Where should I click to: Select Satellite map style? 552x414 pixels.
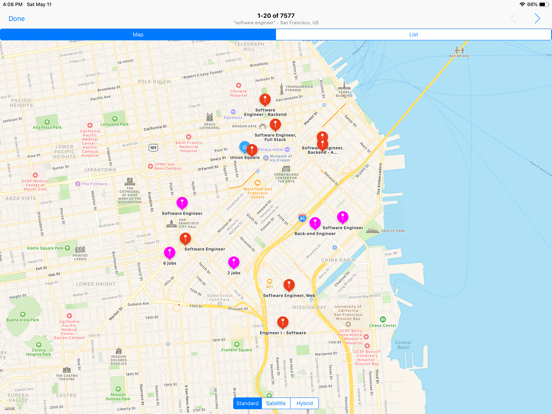pos(276,403)
